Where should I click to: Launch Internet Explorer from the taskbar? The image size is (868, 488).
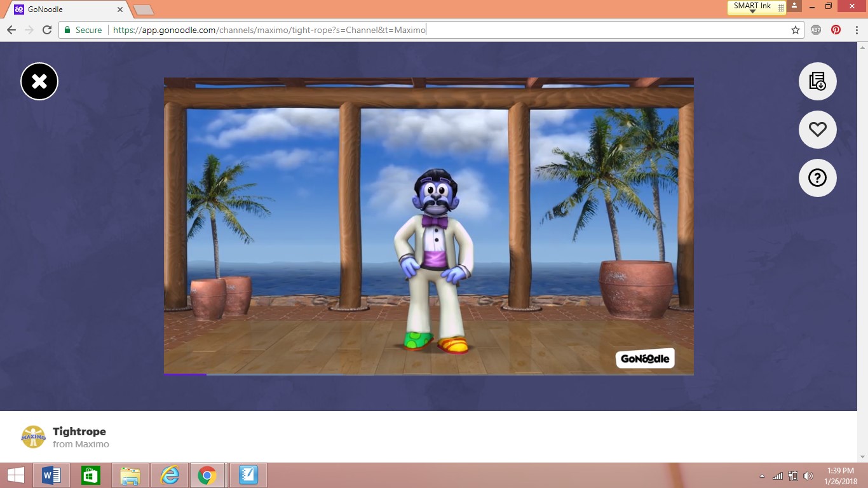click(x=170, y=475)
